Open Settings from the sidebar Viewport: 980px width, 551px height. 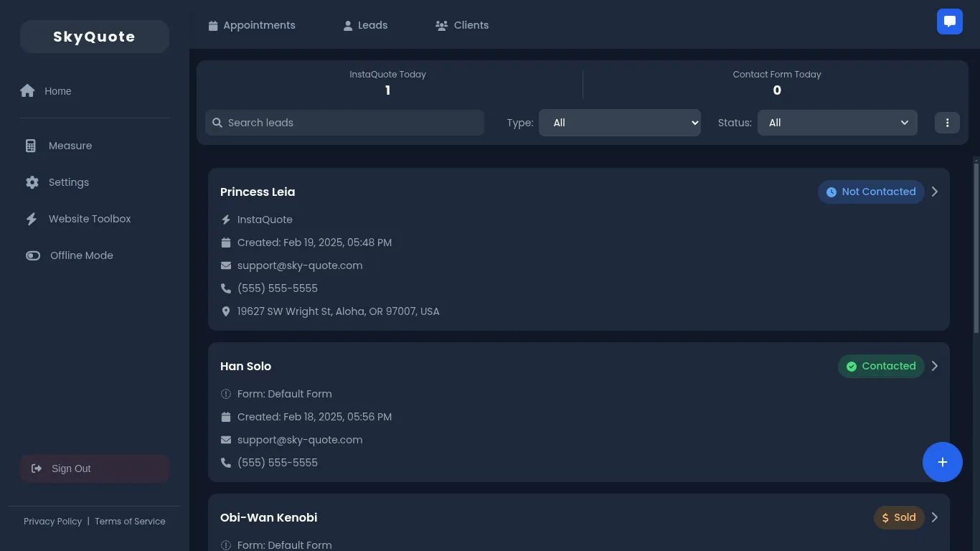click(95, 182)
